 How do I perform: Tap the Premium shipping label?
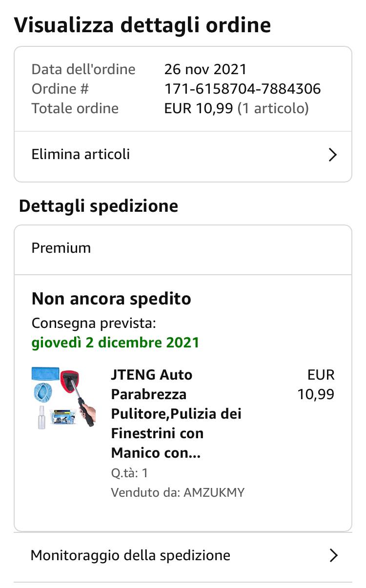tap(61, 248)
